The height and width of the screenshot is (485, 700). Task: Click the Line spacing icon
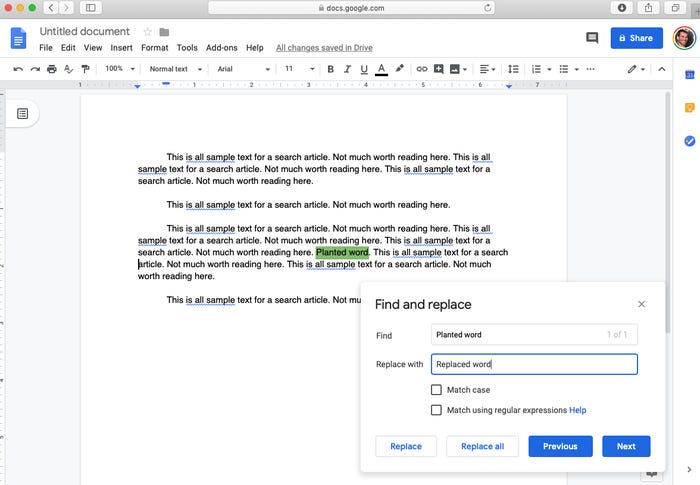click(x=513, y=69)
